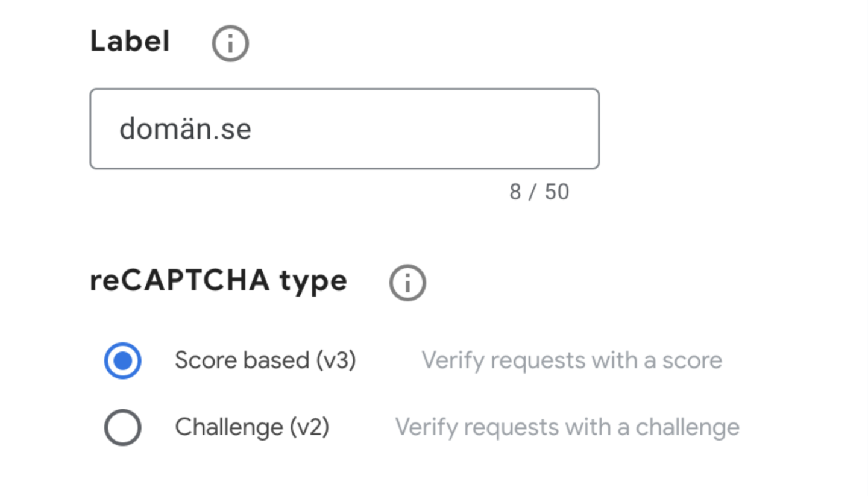The height and width of the screenshot is (496, 868).
Task: Focus the Label text input field
Action: 344,129
